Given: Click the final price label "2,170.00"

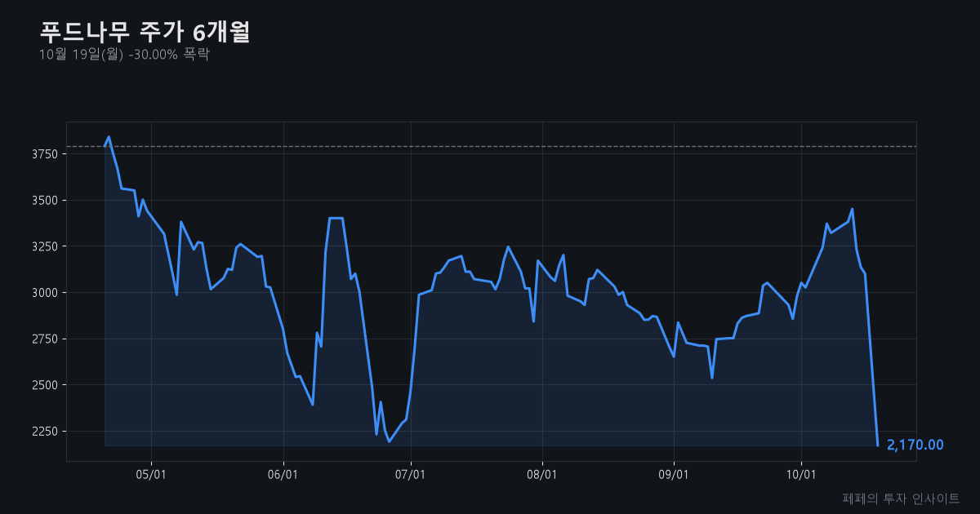Looking at the screenshot, I should tap(915, 445).
